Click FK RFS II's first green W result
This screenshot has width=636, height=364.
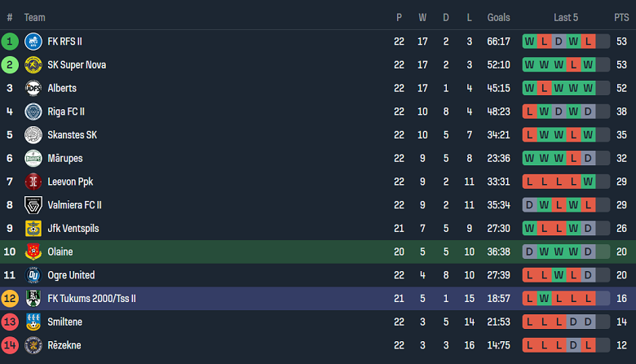pos(530,42)
